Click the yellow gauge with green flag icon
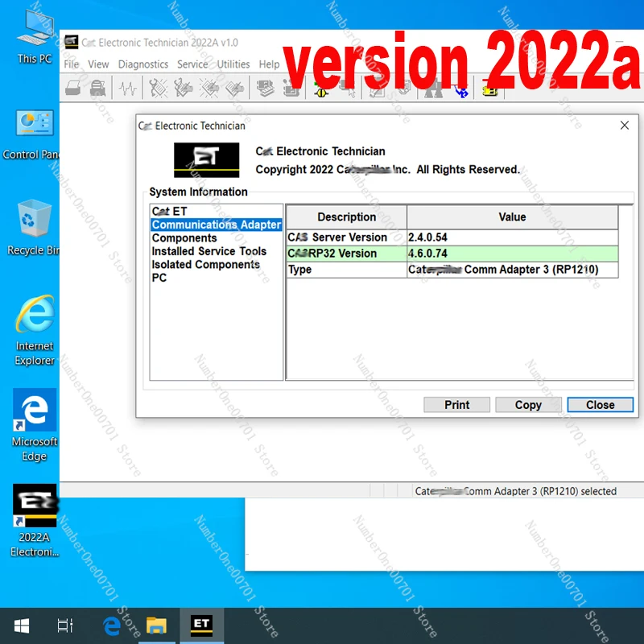Screen dimensions: 644x644 [x=320, y=91]
